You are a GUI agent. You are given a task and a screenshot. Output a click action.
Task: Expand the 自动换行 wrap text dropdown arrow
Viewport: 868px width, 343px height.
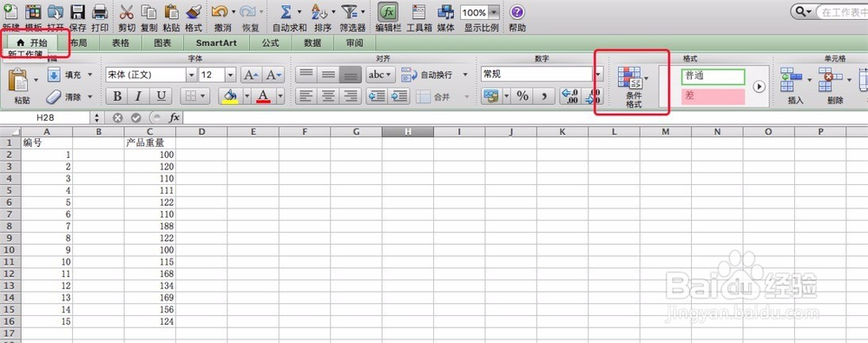point(465,75)
